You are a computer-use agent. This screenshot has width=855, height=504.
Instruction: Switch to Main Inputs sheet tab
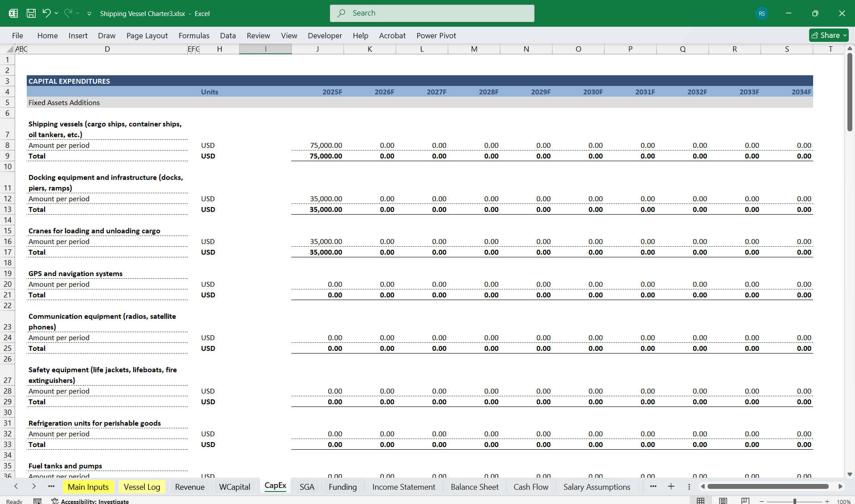point(88,487)
